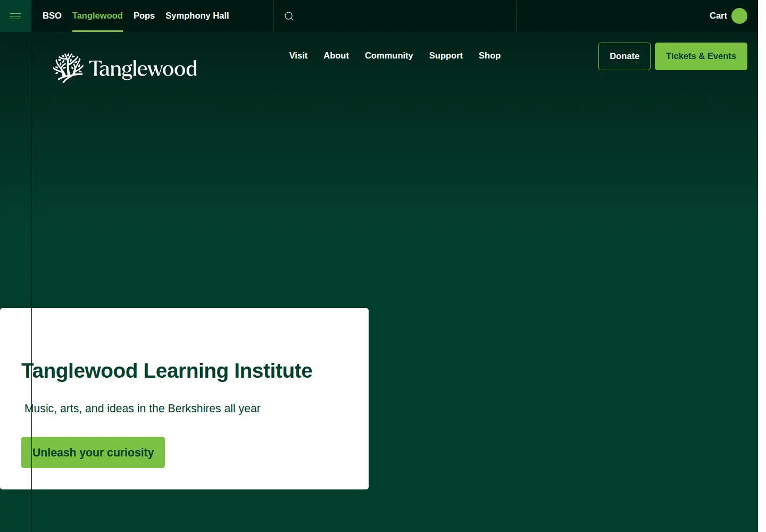Screen dimensions: 766x532
Task: Click the search magnifier icon
Action: pos(289,16)
